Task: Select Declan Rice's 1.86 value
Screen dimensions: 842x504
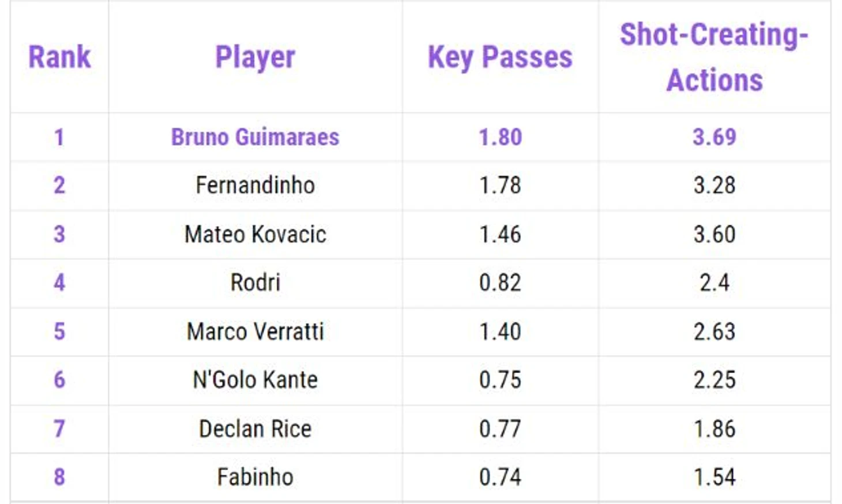Action: (715, 429)
